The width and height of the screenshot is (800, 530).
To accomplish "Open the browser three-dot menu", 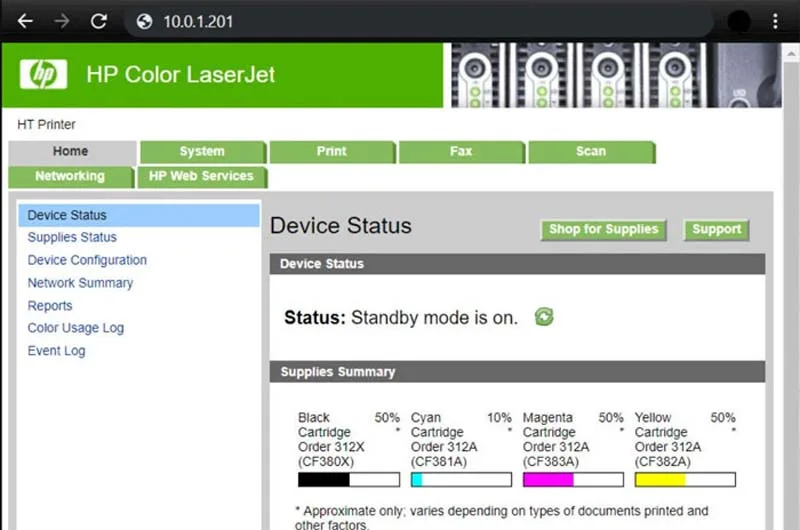I will tap(775, 21).
